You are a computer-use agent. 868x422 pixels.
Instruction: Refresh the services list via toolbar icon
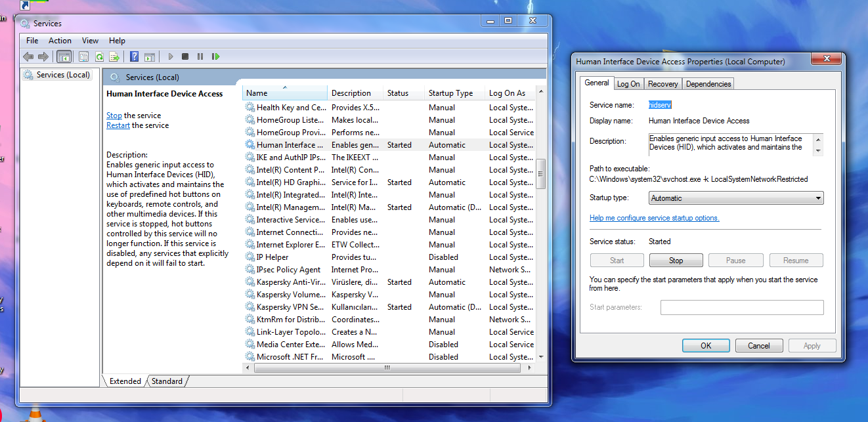(99, 57)
